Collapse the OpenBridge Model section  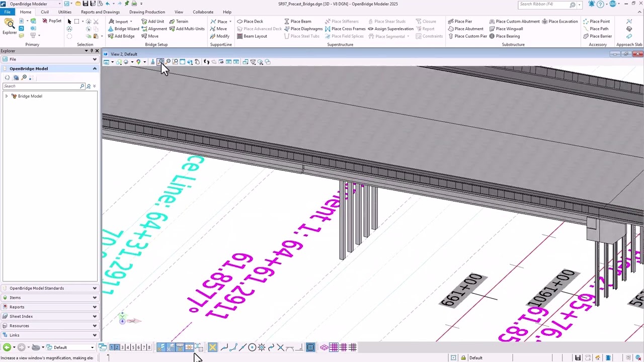[x=95, y=68]
